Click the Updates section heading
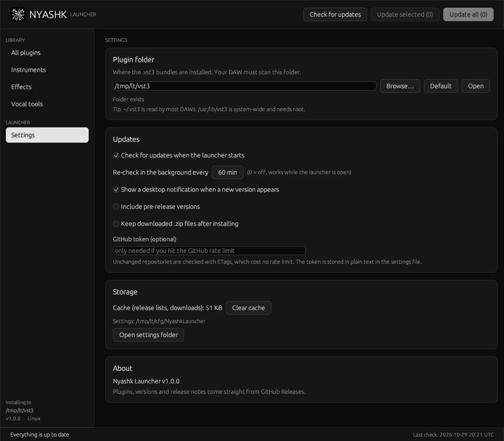Image resolution: width=504 pixels, height=441 pixels. 126,139
